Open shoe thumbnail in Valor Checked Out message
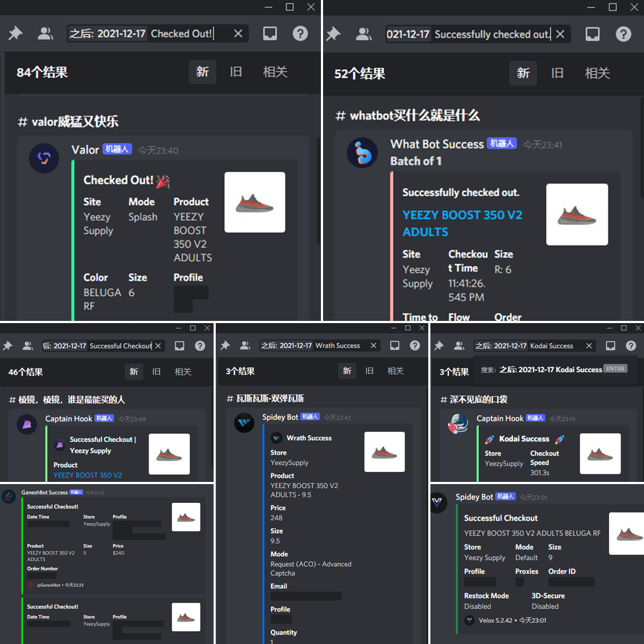The width and height of the screenshot is (644, 644). (254, 202)
